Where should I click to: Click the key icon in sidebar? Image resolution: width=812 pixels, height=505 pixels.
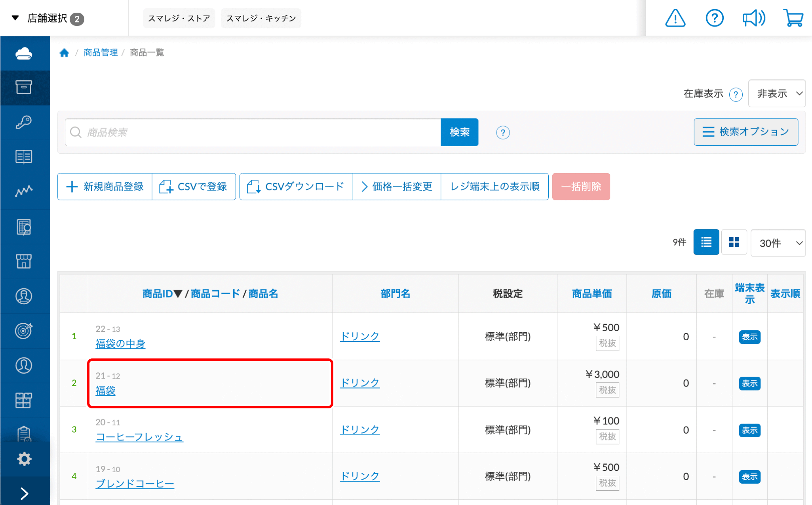tap(24, 122)
